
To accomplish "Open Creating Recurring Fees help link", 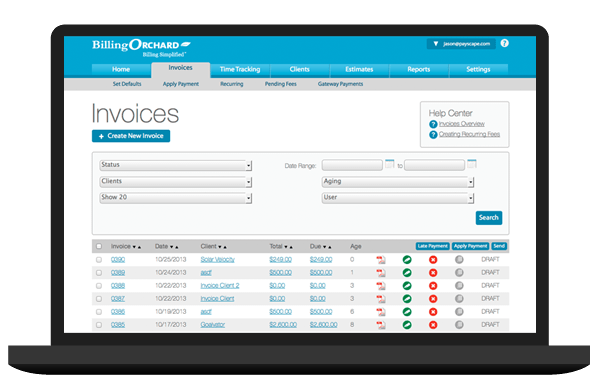I will click(469, 134).
